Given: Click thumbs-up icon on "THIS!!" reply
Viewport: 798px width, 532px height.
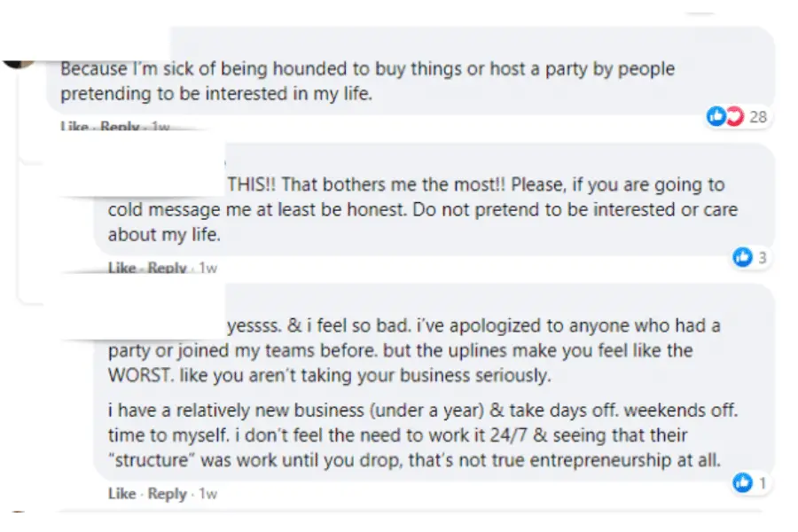Looking at the screenshot, I should click(742, 257).
